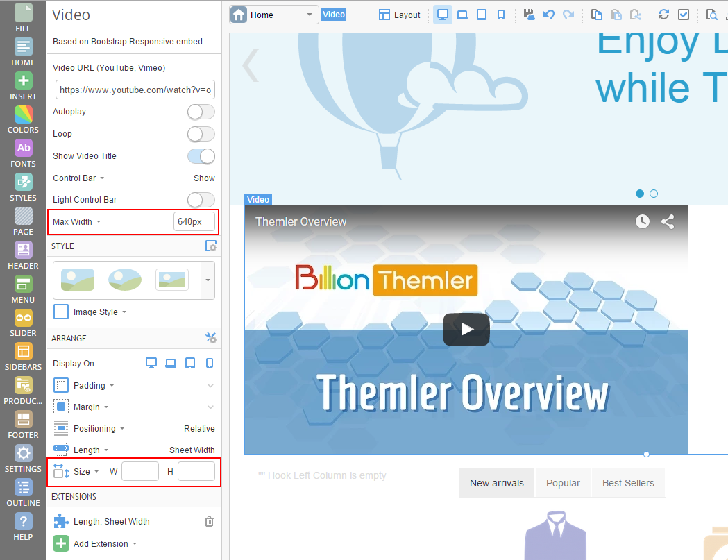Open the FOOTER panel
The height and width of the screenshot is (560, 728).
[x=23, y=425]
